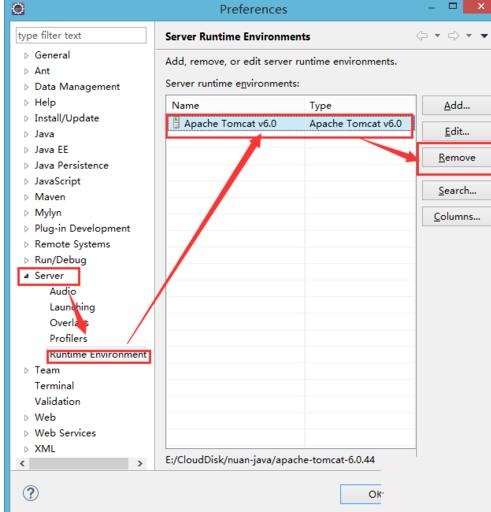Open the Columns... dialog
This screenshot has width=491, height=512.
pyautogui.click(x=457, y=216)
